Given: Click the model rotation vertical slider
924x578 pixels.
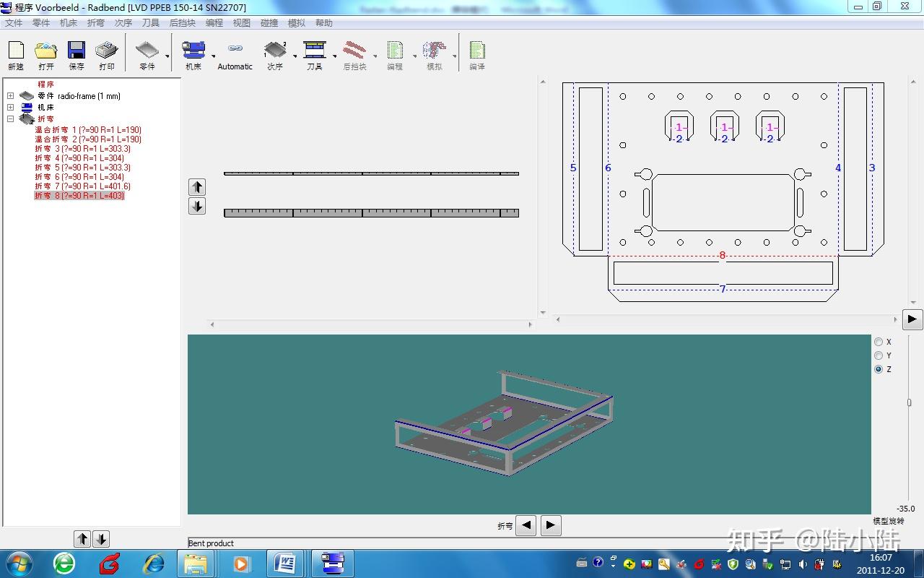Looking at the screenshot, I should pos(909,402).
